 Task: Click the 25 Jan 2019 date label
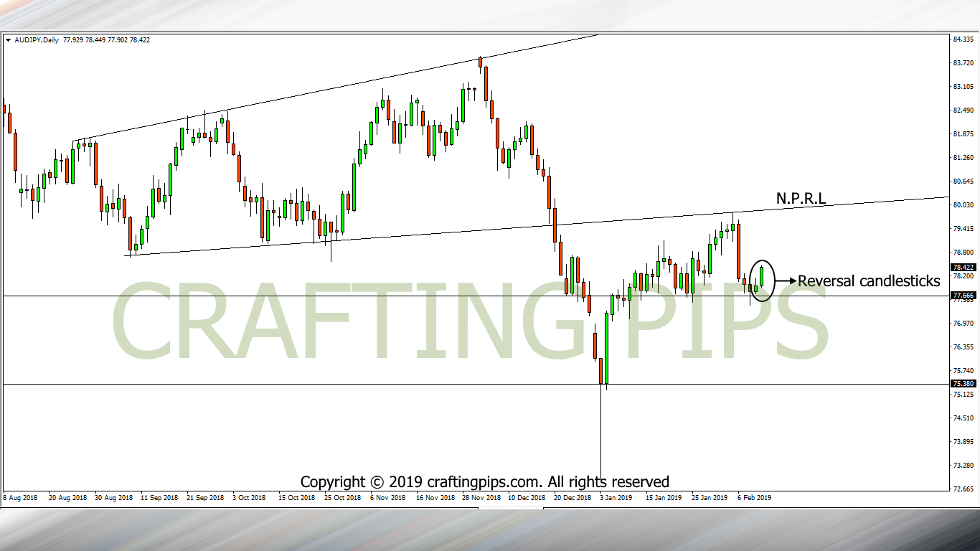[710, 497]
